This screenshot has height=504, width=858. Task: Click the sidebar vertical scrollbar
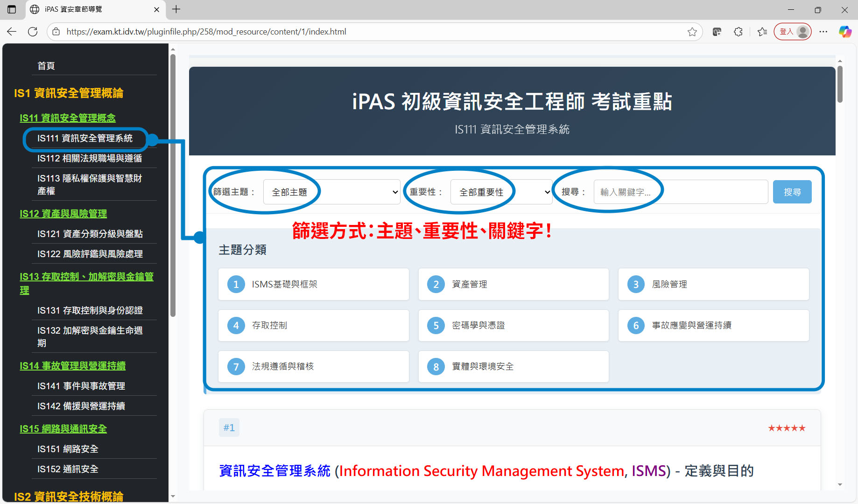tap(173, 187)
